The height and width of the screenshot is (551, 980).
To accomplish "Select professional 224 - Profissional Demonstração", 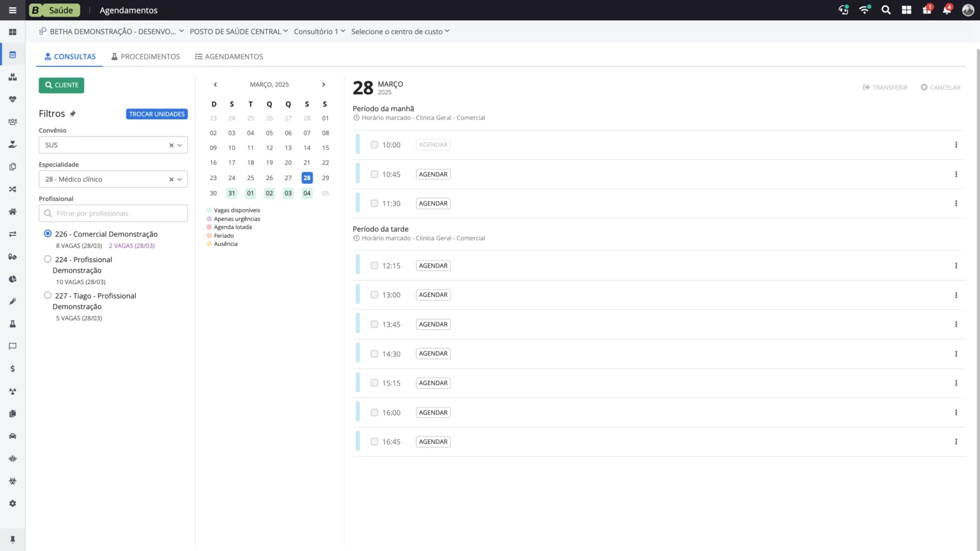I will coord(48,259).
